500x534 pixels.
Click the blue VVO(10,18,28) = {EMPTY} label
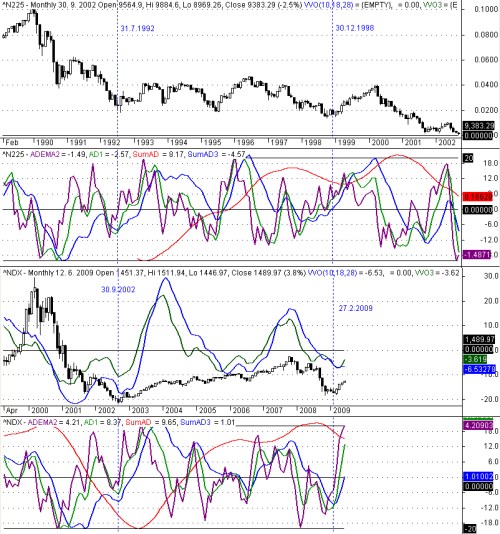point(347,6)
